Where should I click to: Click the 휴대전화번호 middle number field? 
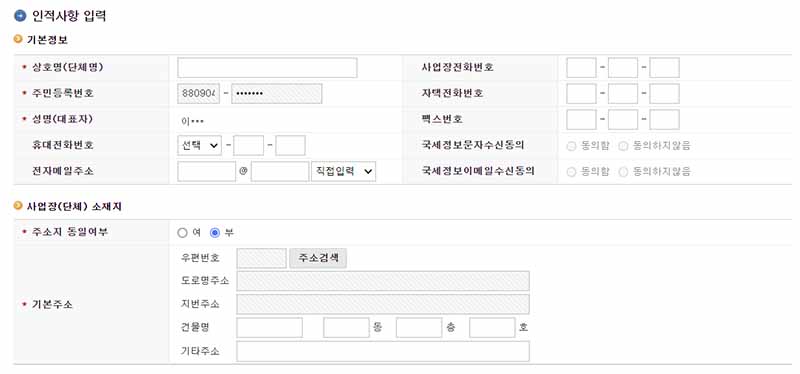click(248, 145)
